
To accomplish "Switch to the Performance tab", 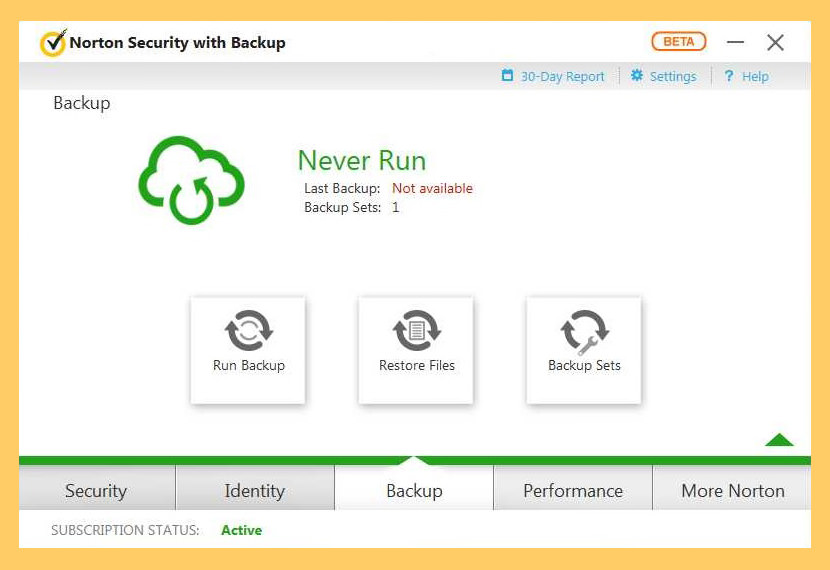I will coord(573,490).
